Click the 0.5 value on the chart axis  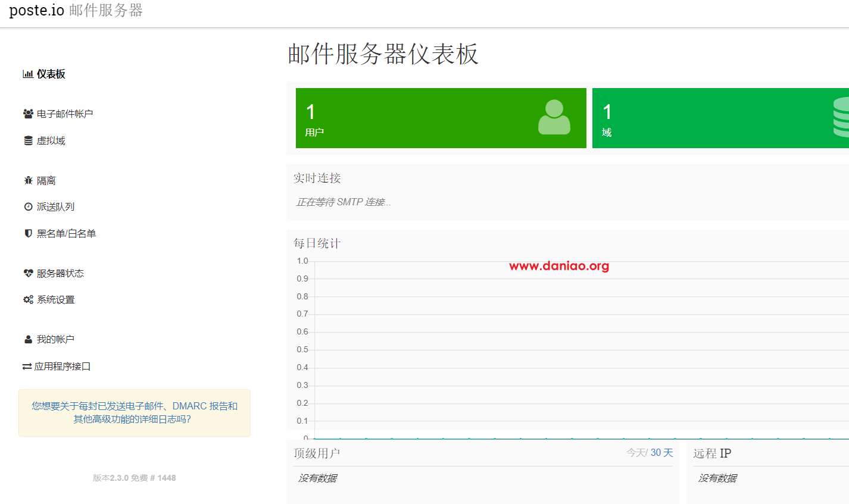point(302,349)
